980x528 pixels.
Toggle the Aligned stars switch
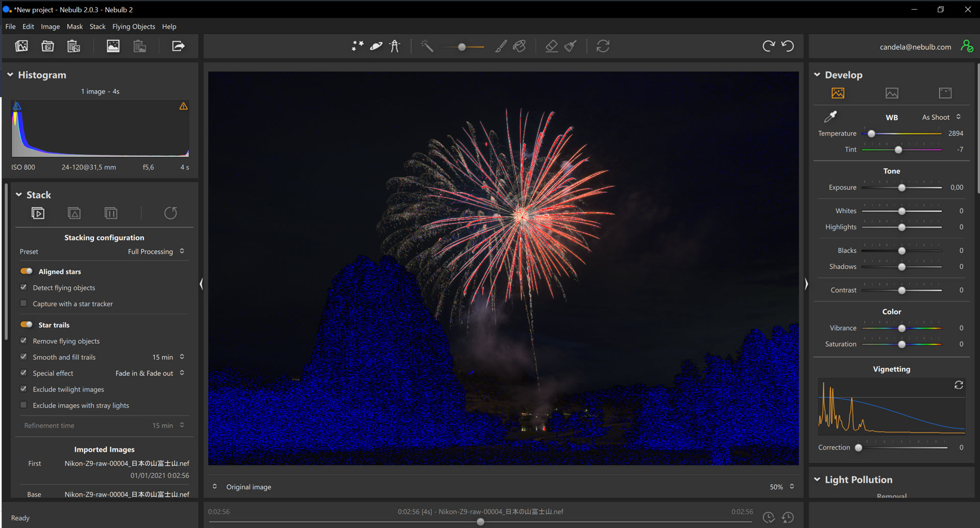click(27, 271)
